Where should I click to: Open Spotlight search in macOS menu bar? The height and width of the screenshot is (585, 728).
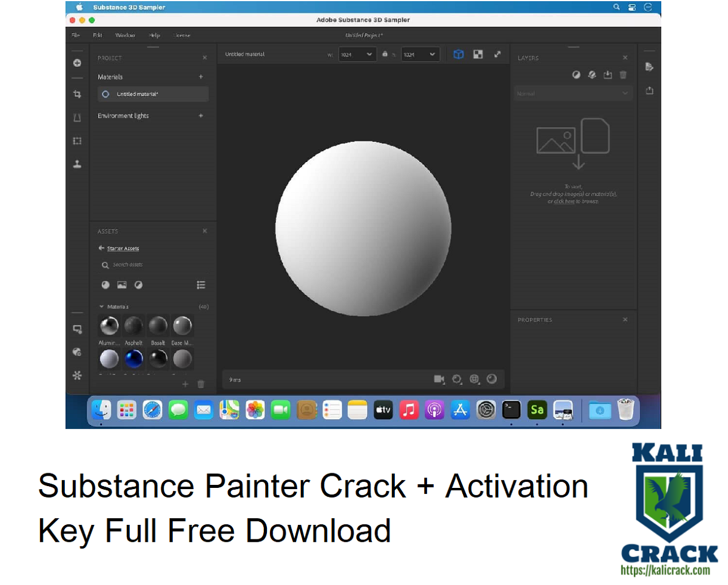616,7
